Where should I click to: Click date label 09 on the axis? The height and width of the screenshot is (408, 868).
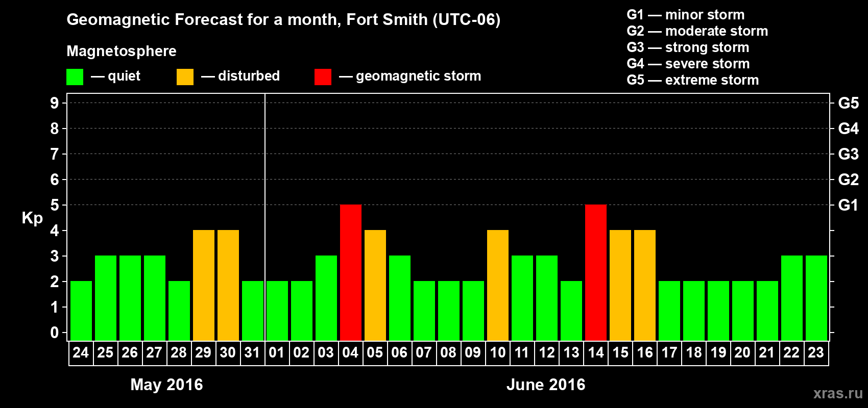[473, 353]
